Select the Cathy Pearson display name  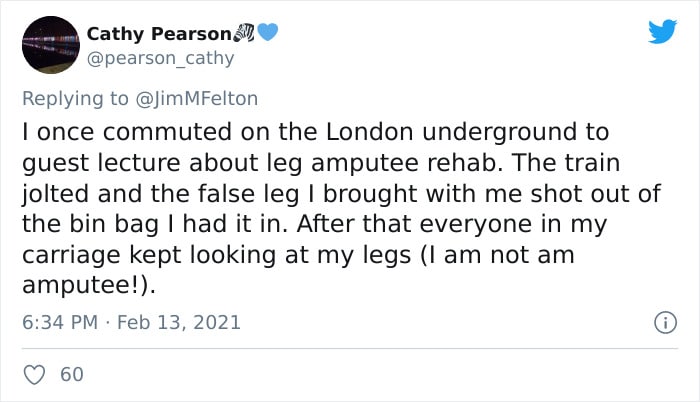tap(159, 34)
